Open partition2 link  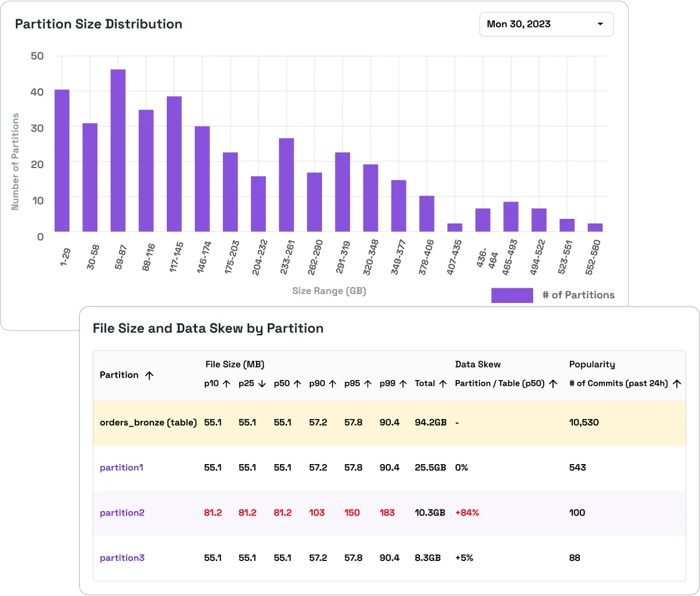(x=122, y=513)
